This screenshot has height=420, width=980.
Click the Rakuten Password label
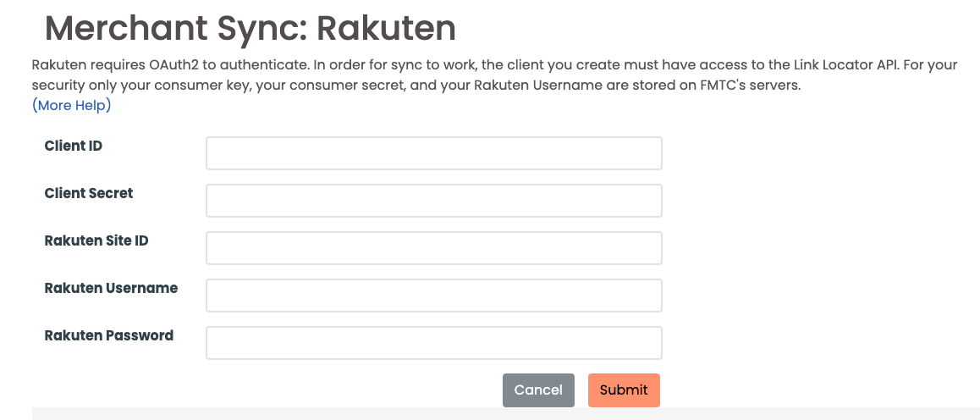click(x=108, y=335)
